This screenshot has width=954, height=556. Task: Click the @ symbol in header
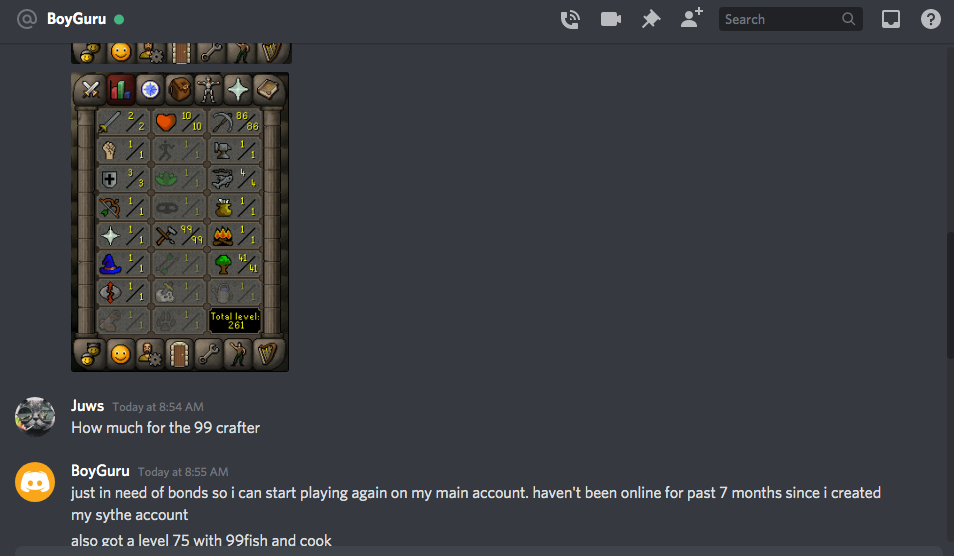(x=27, y=19)
